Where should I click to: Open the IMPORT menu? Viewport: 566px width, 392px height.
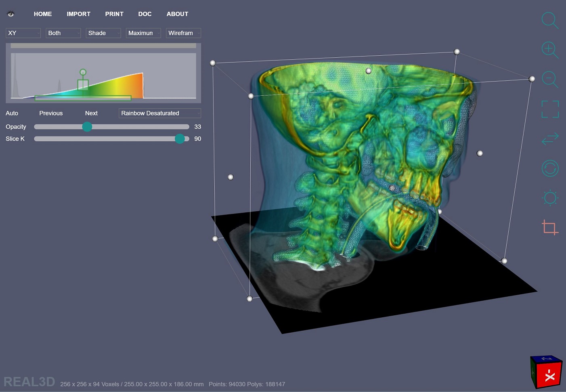click(78, 14)
